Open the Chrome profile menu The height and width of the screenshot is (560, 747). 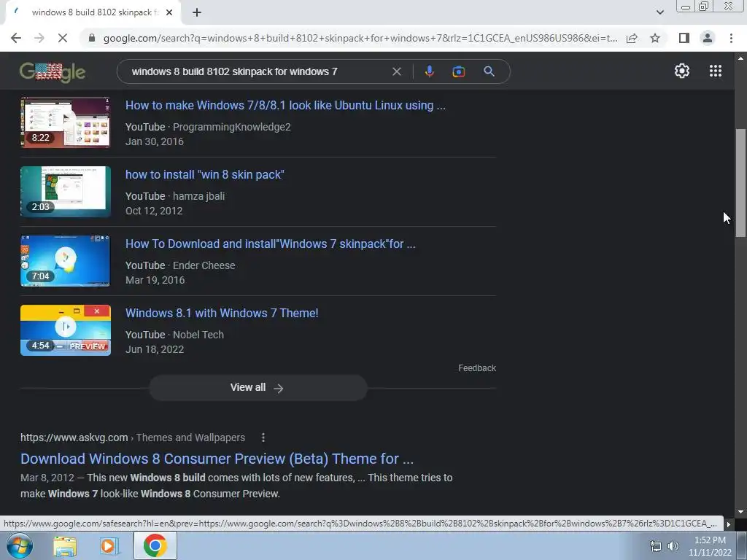708,38
